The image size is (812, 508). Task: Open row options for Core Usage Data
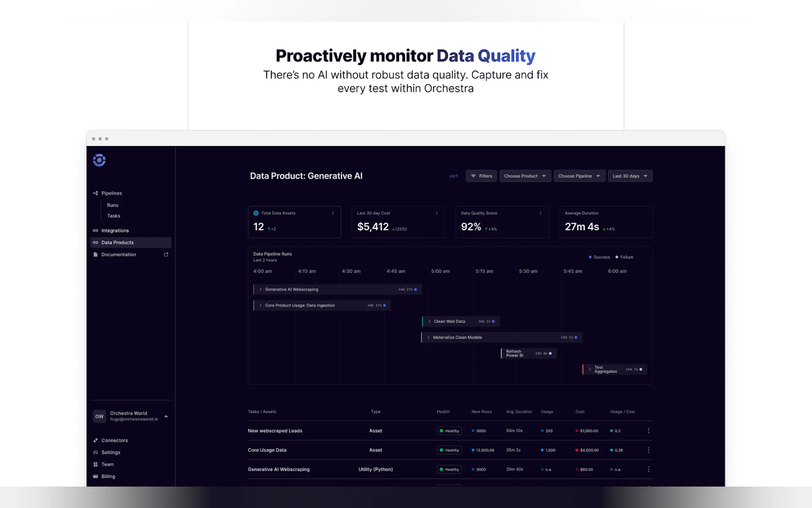[x=648, y=450]
